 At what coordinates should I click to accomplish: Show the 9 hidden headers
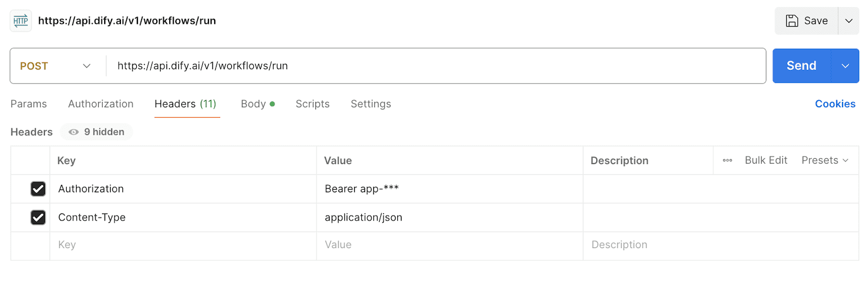[97, 132]
